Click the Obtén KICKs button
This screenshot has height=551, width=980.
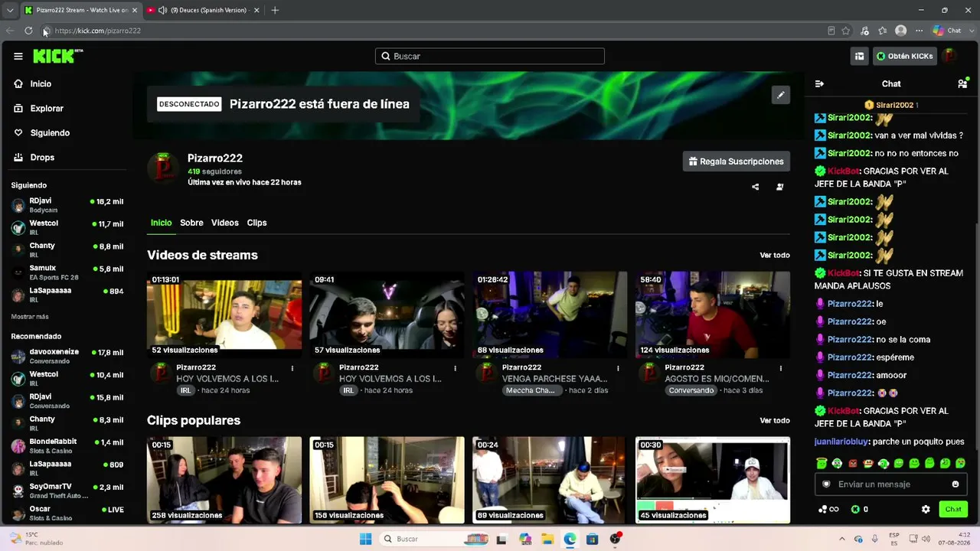click(x=905, y=56)
